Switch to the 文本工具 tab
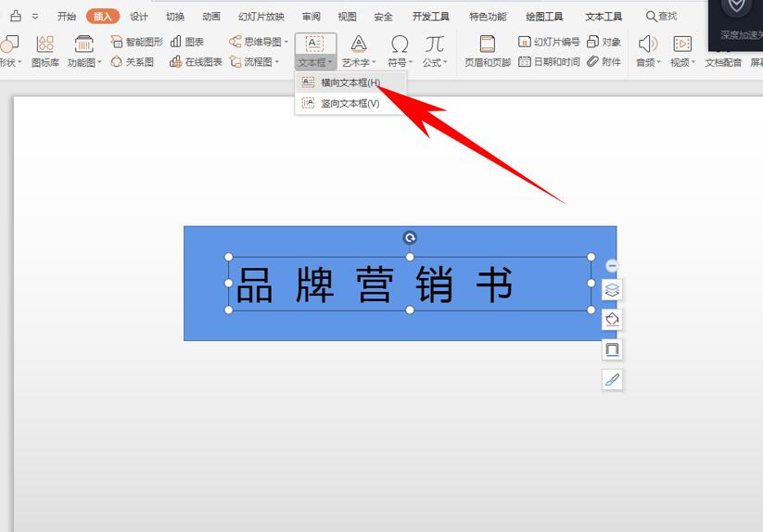The image size is (763, 532). point(604,17)
